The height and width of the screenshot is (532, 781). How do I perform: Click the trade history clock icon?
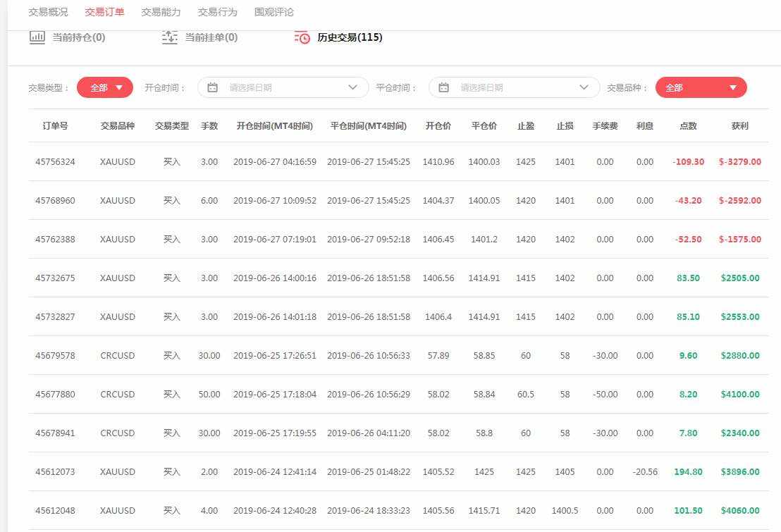coord(302,37)
